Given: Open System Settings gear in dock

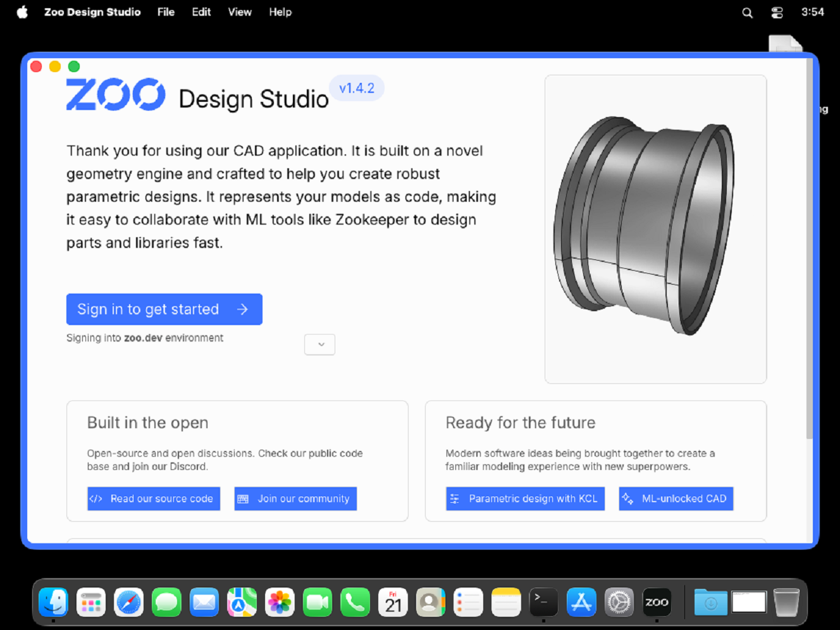Looking at the screenshot, I should (619, 602).
